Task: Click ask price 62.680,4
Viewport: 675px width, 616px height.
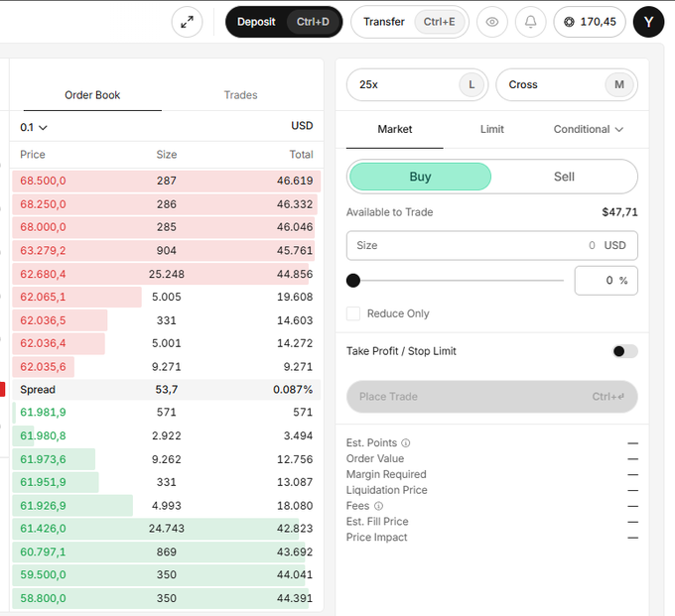Action: (43, 274)
